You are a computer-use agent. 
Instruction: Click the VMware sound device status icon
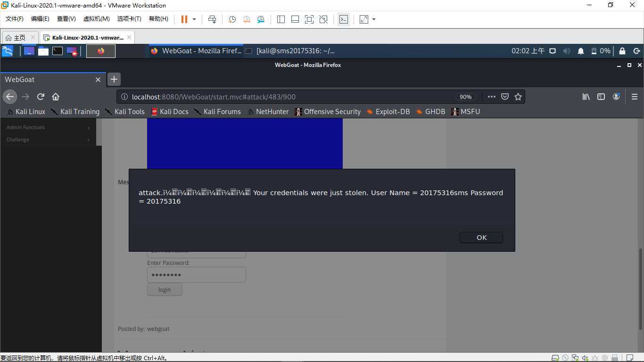pos(585,358)
